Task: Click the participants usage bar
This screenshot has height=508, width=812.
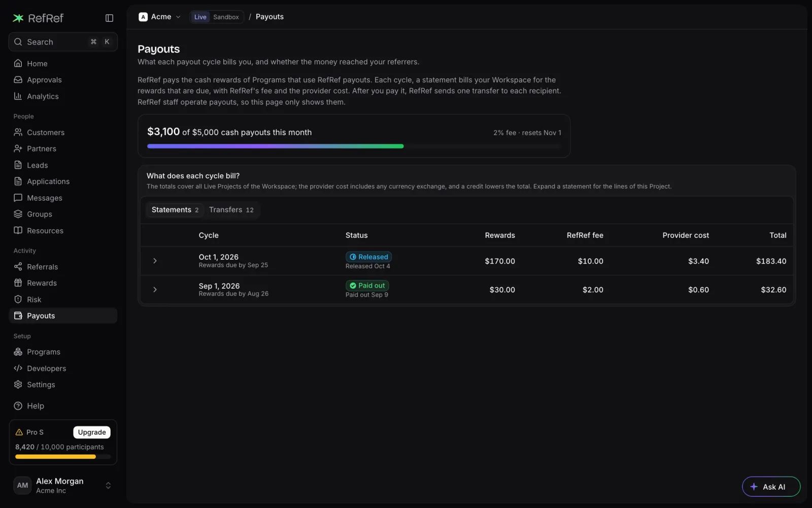Action: point(63,457)
